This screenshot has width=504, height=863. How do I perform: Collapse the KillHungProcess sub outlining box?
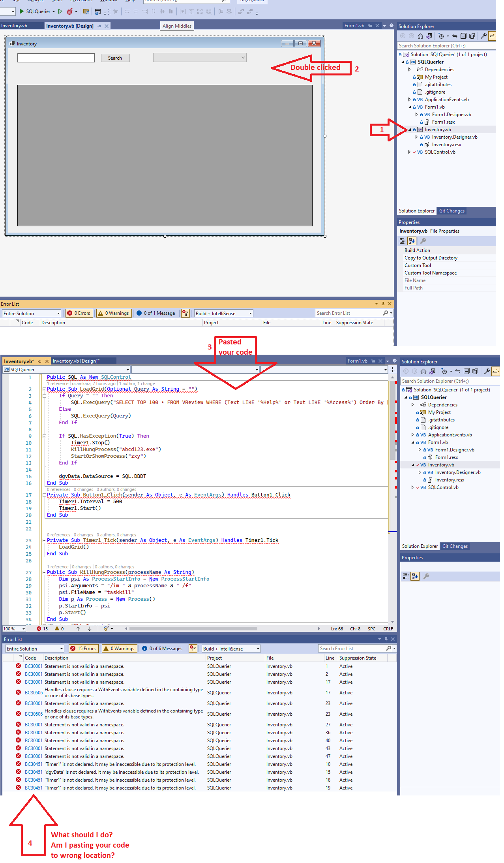[44, 572]
